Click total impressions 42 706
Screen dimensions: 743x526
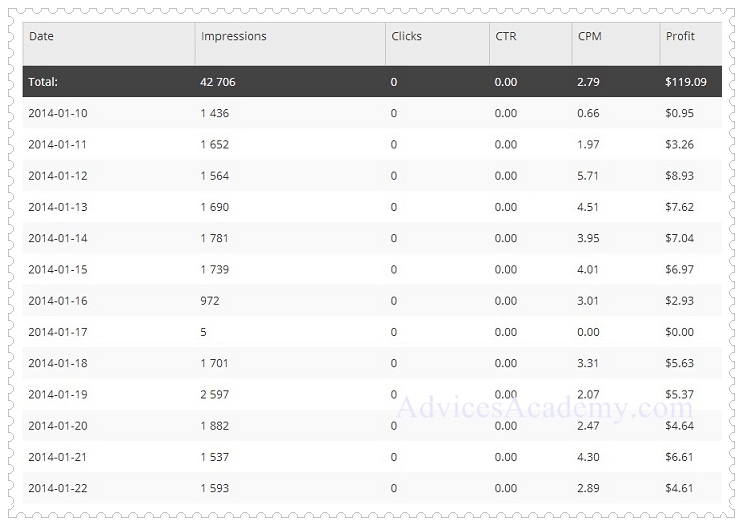point(218,82)
